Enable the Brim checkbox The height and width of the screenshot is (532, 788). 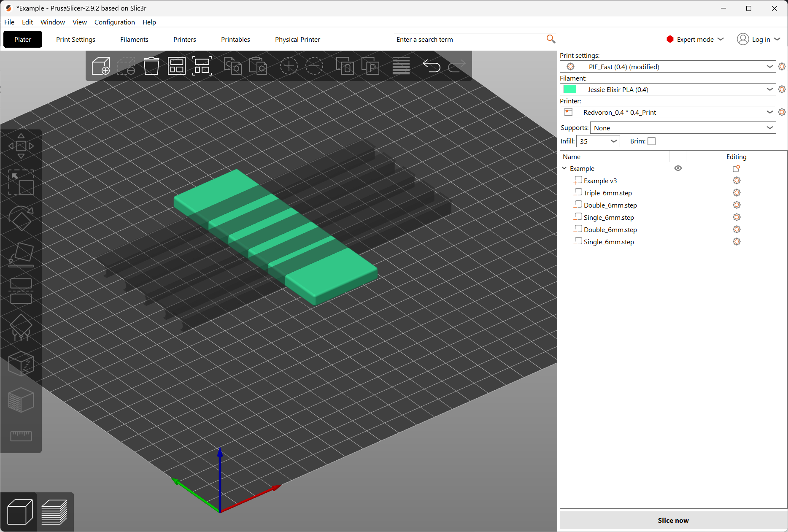coord(651,141)
